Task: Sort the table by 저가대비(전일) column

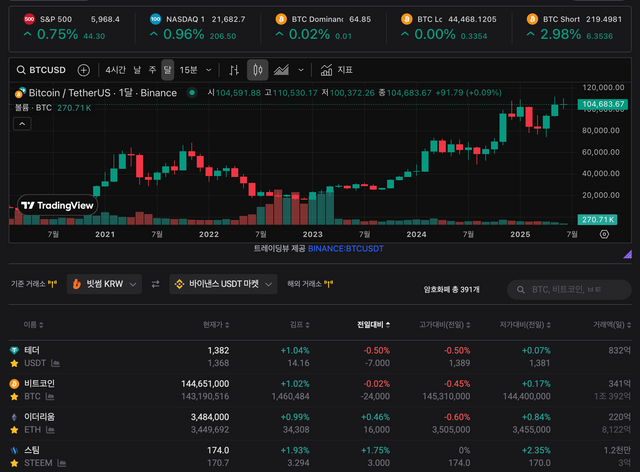Action: point(525,325)
